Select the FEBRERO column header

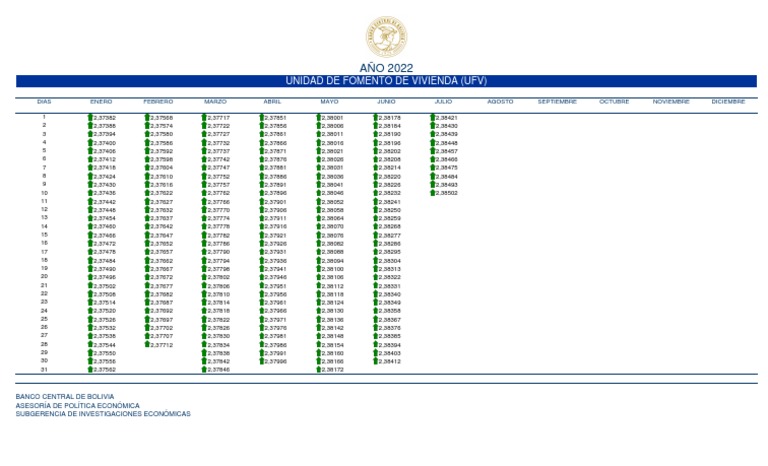(158, 101)
